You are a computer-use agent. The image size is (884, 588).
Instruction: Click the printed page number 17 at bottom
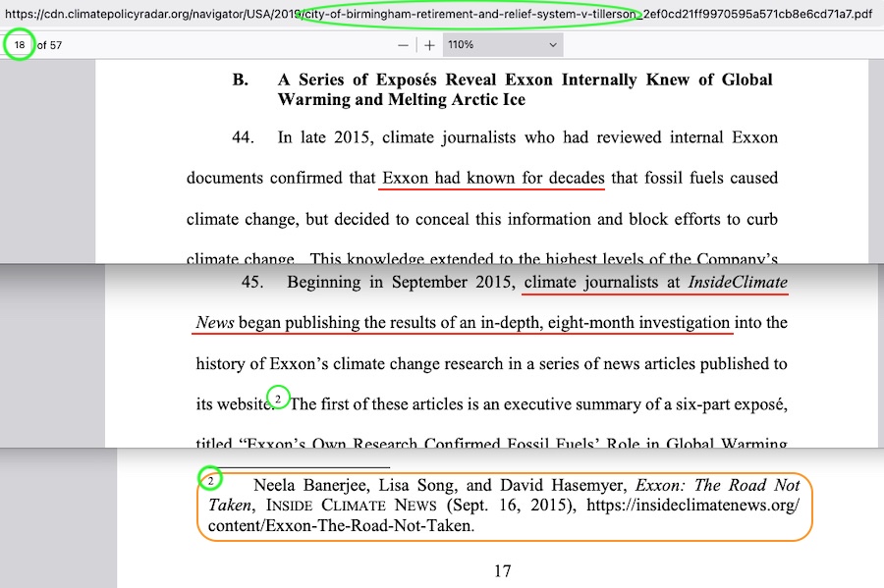502,571
